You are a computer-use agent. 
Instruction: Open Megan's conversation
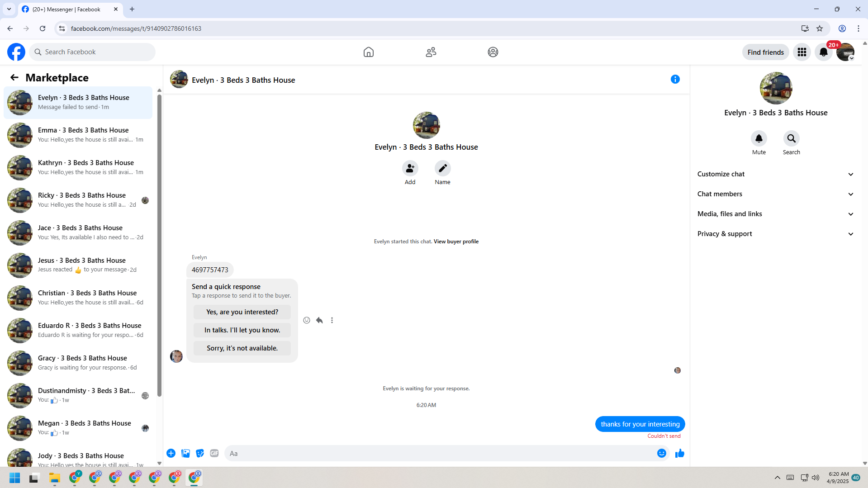pos(78,428)
